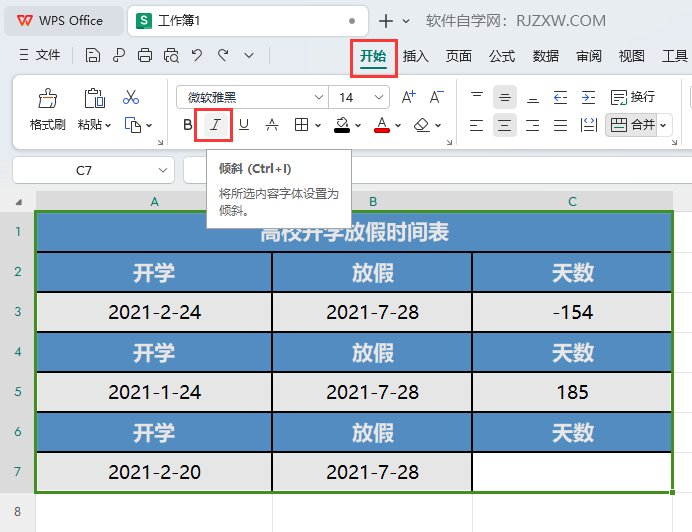Expand the quick access toolbar chevron
The height and width of the screenshot is (532, 692).
[249, 56]
